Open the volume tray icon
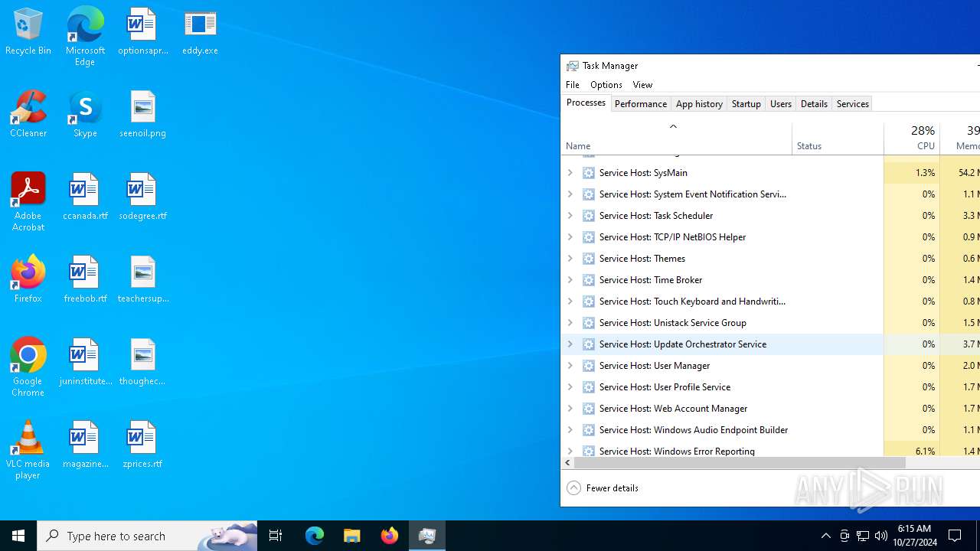980x551 pixels. [881, 536]
